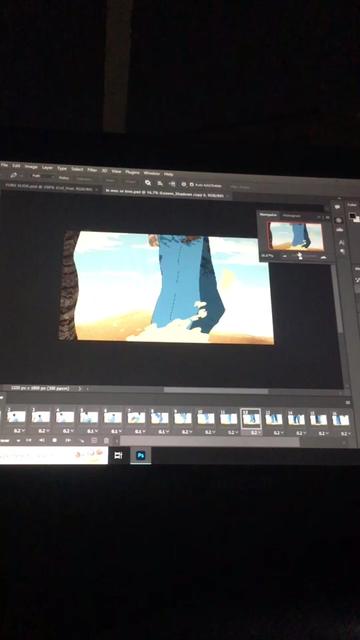This screenshot has height=640, width=360.
Task: Click the path operations icon in options bar
Action: 148,182
